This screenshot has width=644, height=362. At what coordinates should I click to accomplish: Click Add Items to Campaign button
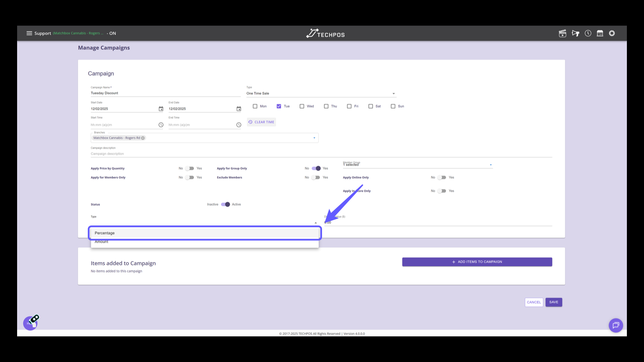(477, 262)
